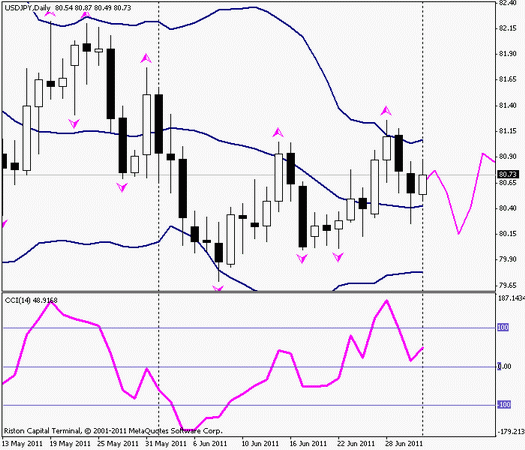
Task: Click the 16 Jun 2011 date label
Action: tap(308, 444)
